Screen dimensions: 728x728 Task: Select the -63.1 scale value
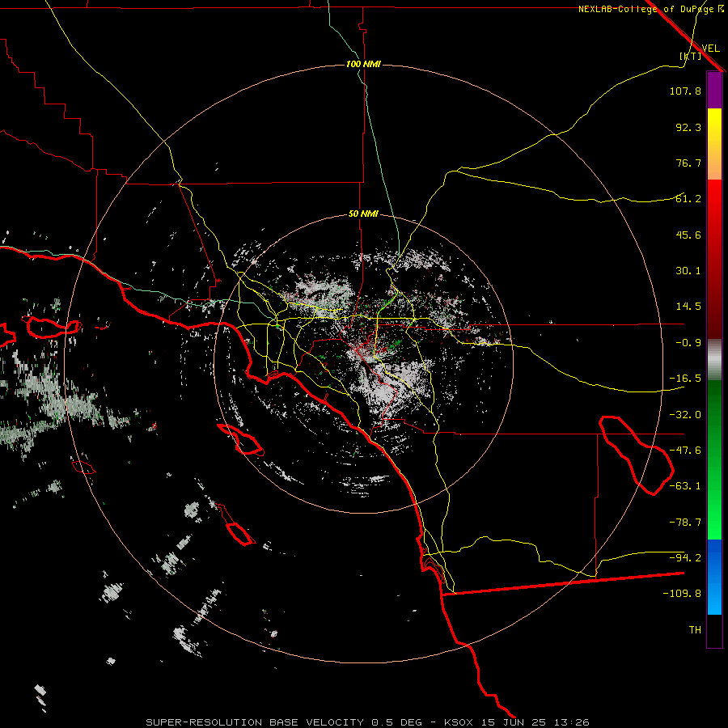(685, 486)
